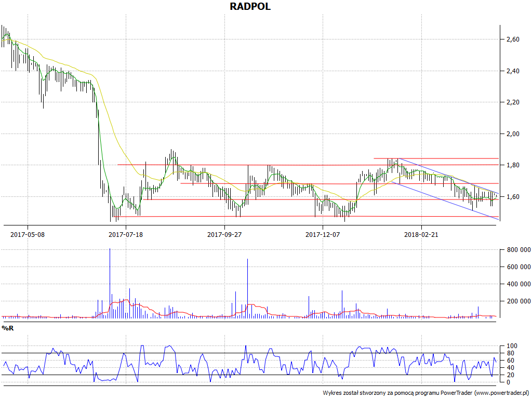
Task: Select the 2017-07-18 date label
Action: 126,234
